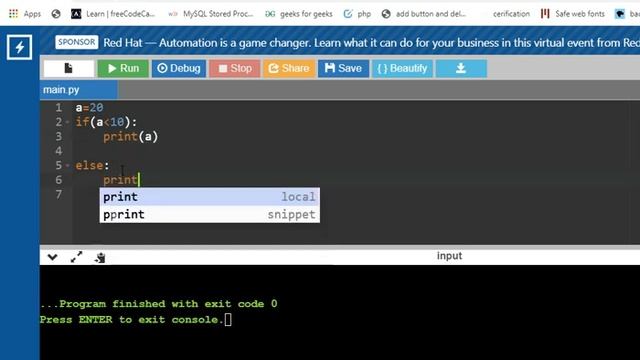The image size is (640, 360).
Task: Place cursor on 'a=20' code line
Action: (x=89, y=108)
